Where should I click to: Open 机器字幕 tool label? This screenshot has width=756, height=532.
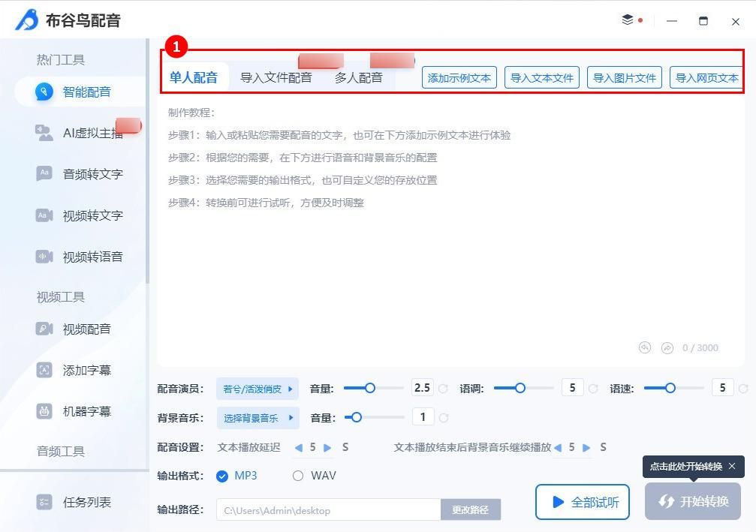coord(87,411)
